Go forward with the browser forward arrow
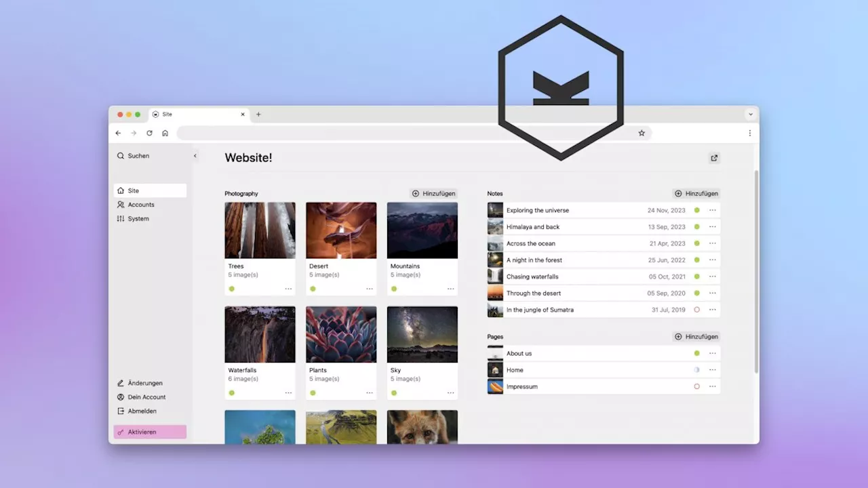Image resolution: width=868 pixels, height=488 pixels. (x=134, y=133)
